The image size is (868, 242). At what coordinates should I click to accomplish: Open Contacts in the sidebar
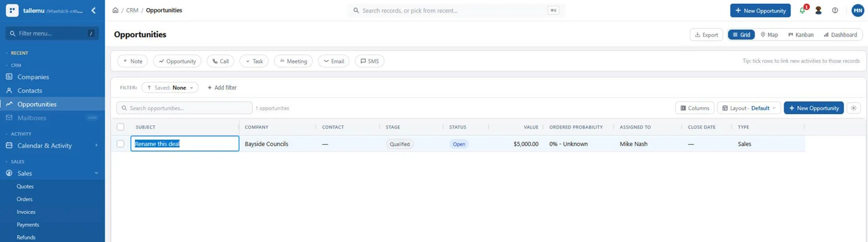pyautogui.click(x=52, y=91)
